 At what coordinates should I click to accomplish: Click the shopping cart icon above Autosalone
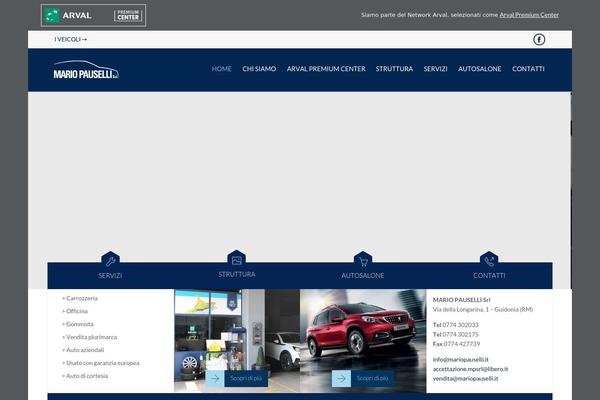363,261
